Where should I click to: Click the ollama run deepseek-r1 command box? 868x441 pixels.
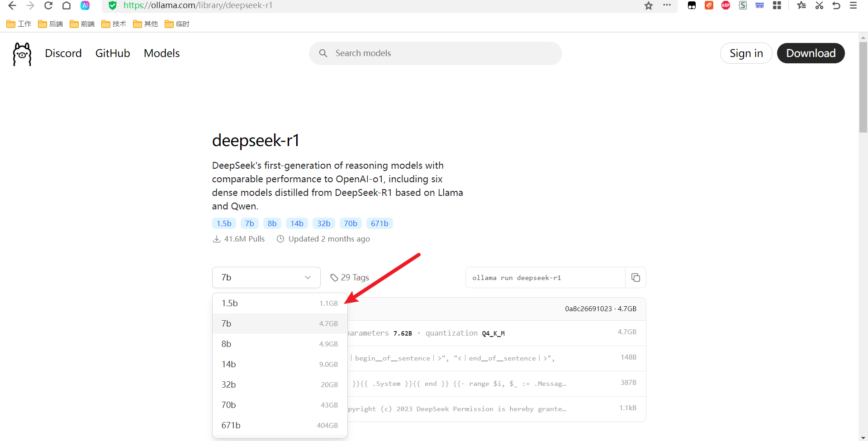(x=545, y=277)
